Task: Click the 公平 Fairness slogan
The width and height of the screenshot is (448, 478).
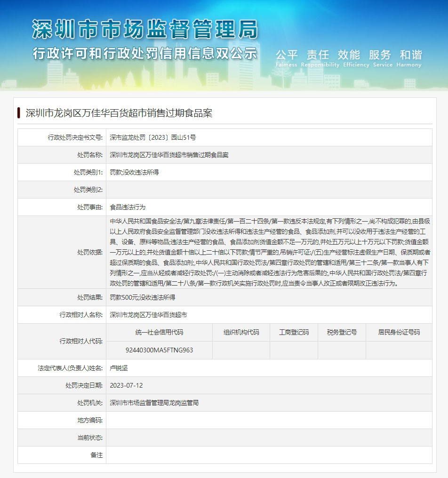Action: (x=287, y=58)
